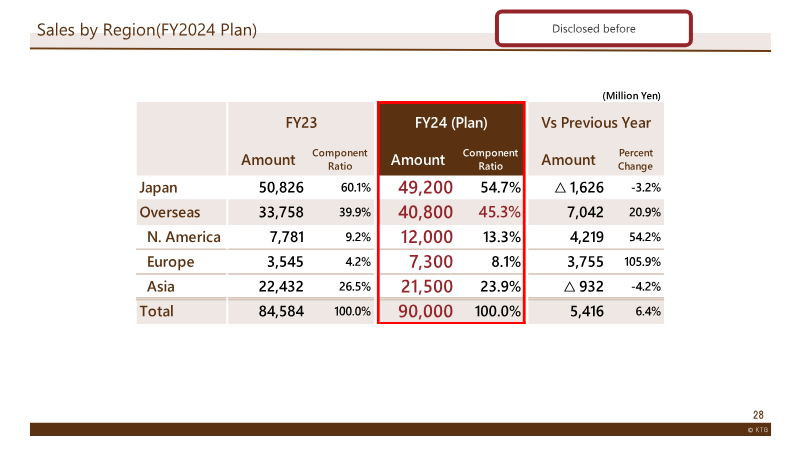This screenshot has height=449, width=800.
Task: Click the '(Million Yen)' unit note
Action: coord(631,95)
